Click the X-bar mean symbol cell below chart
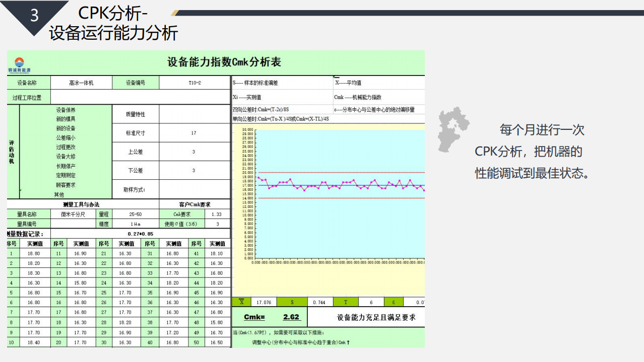Screen dimensions: 644x362 tap(241, 302)
